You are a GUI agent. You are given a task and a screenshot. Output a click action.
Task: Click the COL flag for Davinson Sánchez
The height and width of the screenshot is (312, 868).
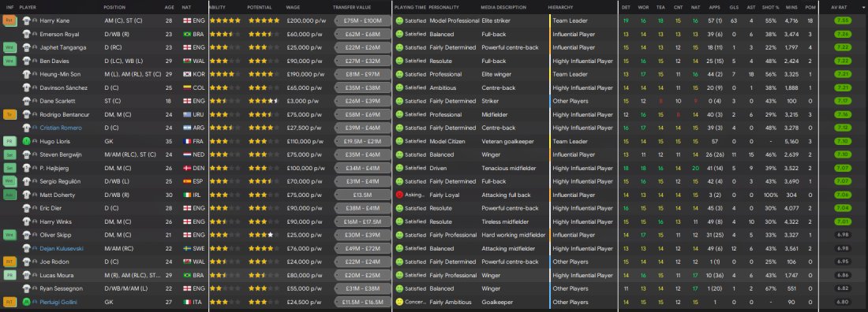coord(186,87)
